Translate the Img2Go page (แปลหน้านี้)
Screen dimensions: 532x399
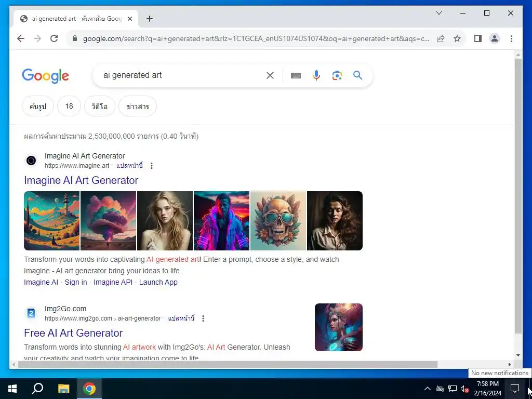click(181, 318)
